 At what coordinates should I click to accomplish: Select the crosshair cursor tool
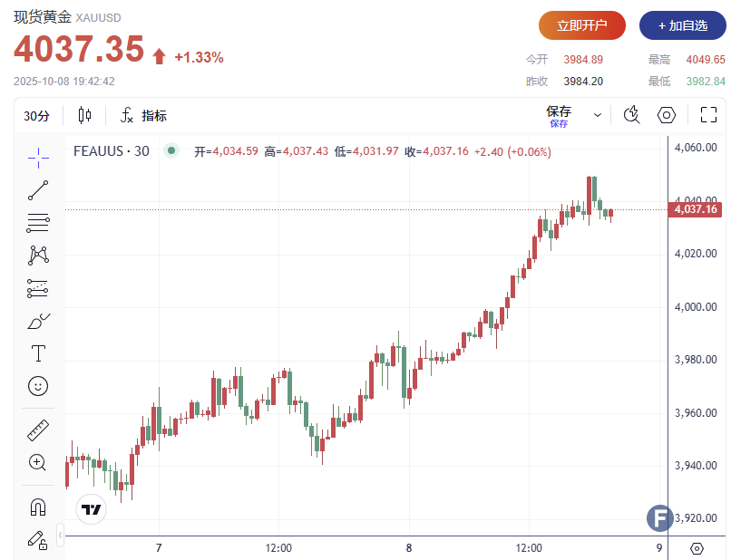(x=38, y=157)
